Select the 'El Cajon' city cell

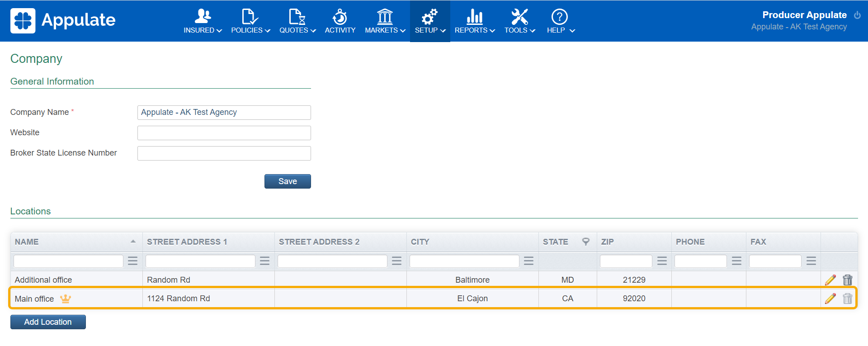472,299
